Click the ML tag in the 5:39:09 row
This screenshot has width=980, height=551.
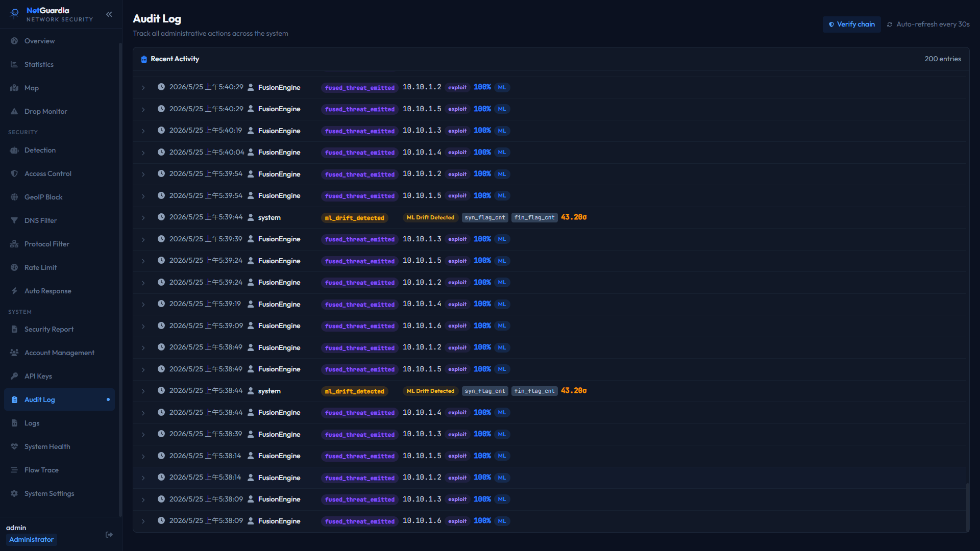pos(502,326)
